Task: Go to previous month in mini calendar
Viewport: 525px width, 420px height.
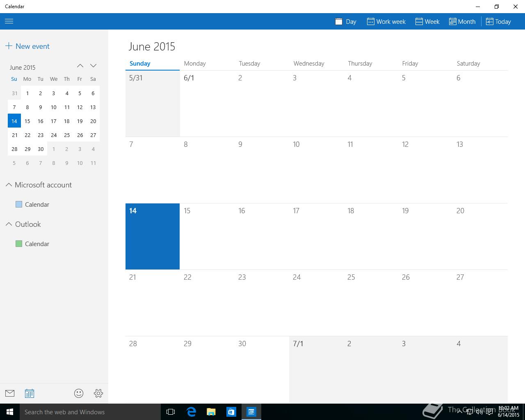Action: (x=80, y=66)
